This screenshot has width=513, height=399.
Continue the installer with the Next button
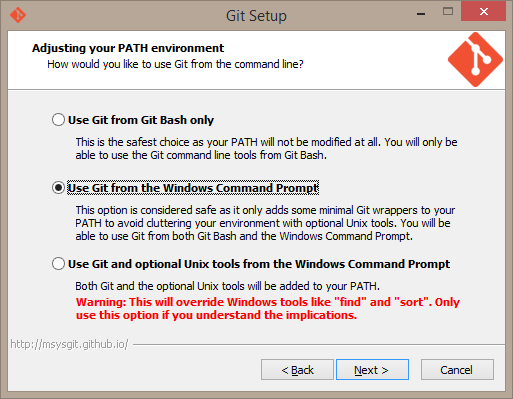372,370
